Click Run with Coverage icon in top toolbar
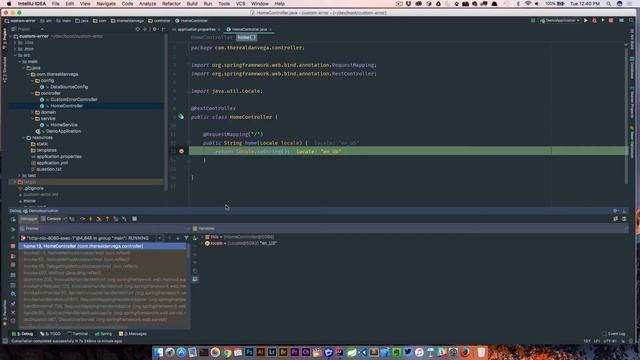This screenshot has height=360, width=640. pos(603,20)
